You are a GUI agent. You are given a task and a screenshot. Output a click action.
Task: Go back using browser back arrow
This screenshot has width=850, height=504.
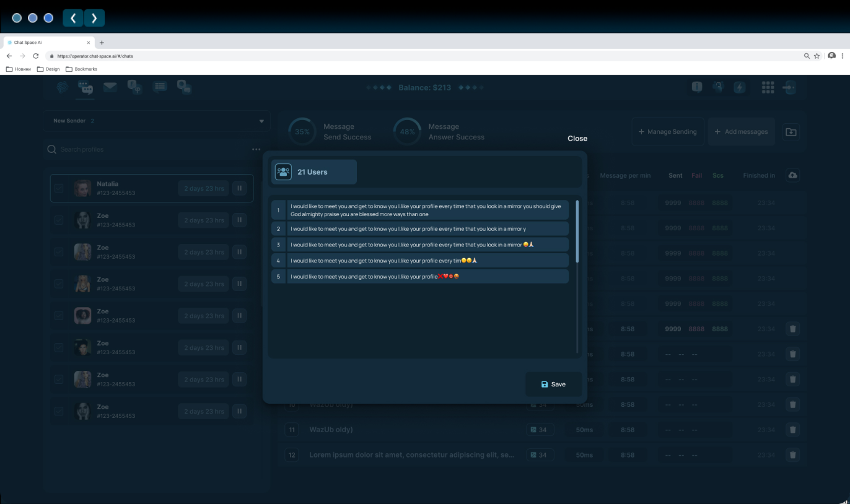9,56
